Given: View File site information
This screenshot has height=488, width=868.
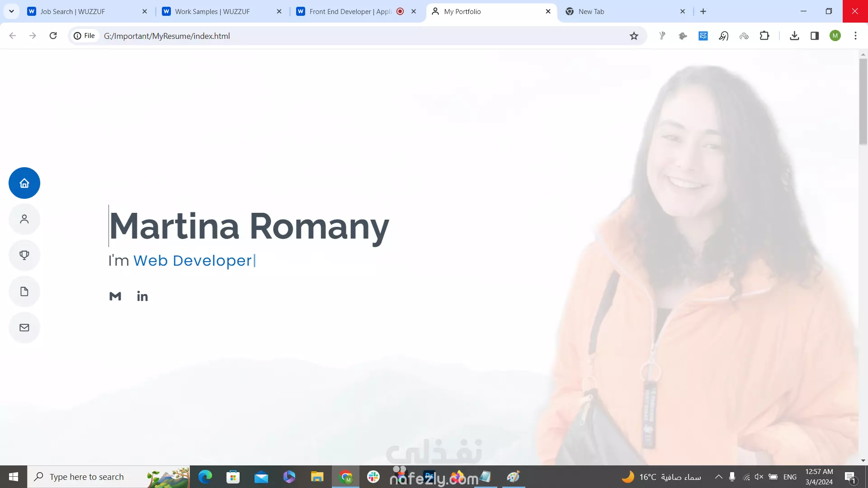Looking at the screenshot, I should point(85,36).
